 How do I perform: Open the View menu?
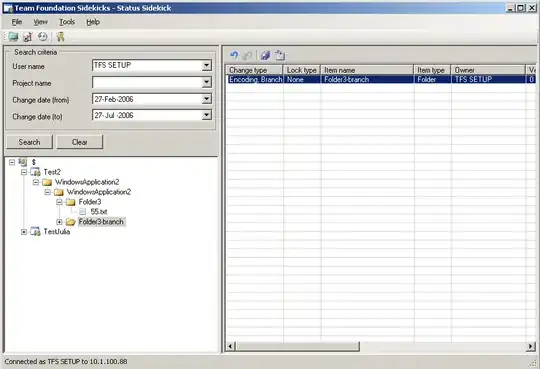coord(40,22)
